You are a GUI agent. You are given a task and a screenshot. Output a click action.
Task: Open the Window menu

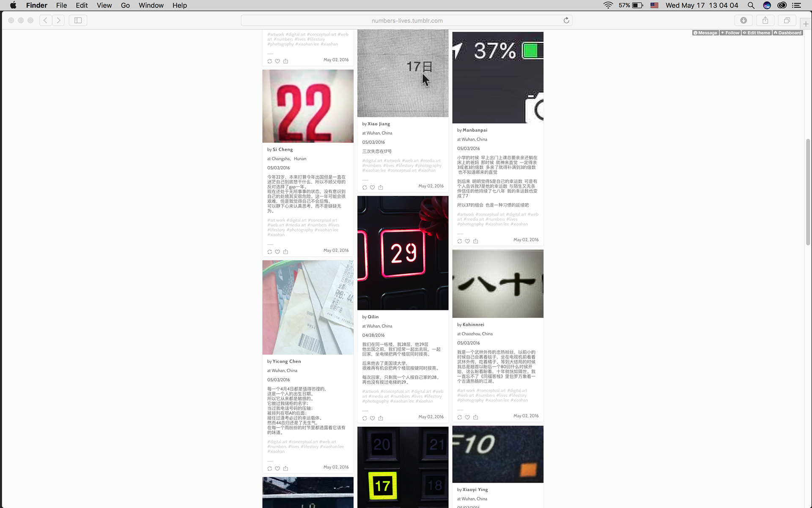tap(151, 6)
